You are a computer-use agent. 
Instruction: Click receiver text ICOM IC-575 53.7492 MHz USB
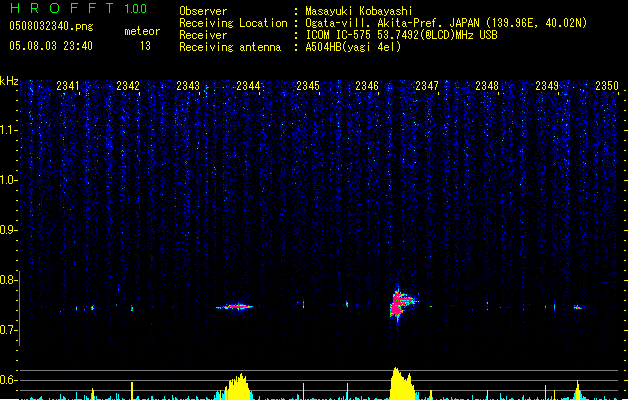click(401, 35)
